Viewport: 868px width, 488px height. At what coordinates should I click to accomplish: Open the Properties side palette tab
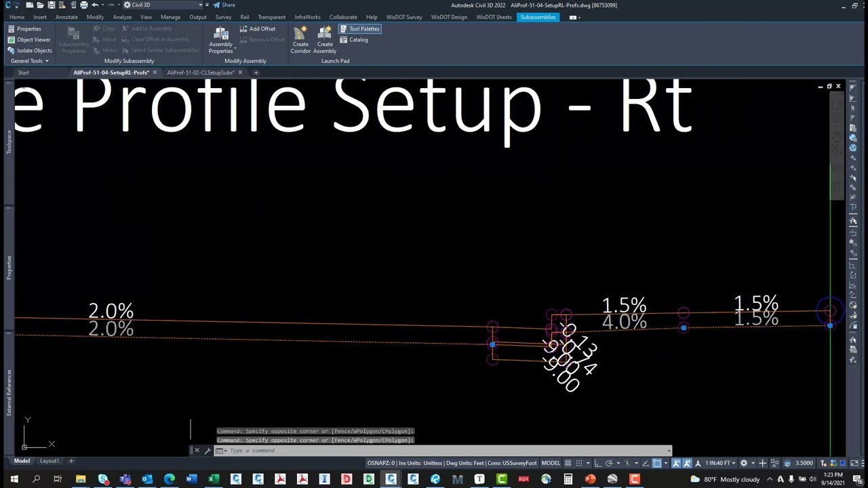9,267
